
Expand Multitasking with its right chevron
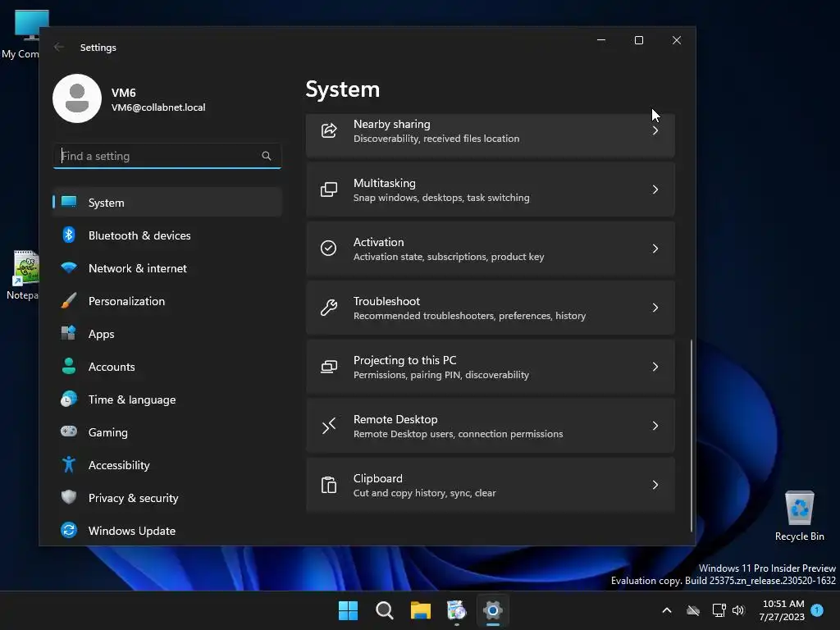(x=655, y=189)
